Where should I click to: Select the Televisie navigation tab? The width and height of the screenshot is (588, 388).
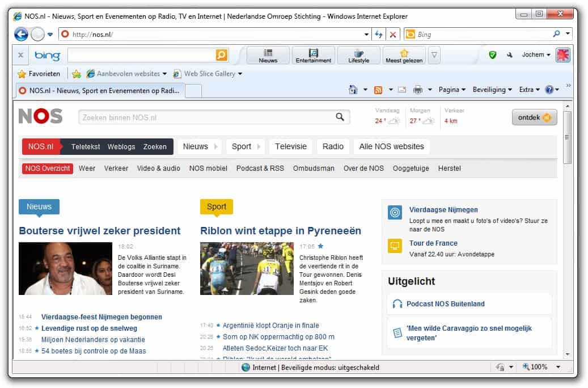coord(290,146)
